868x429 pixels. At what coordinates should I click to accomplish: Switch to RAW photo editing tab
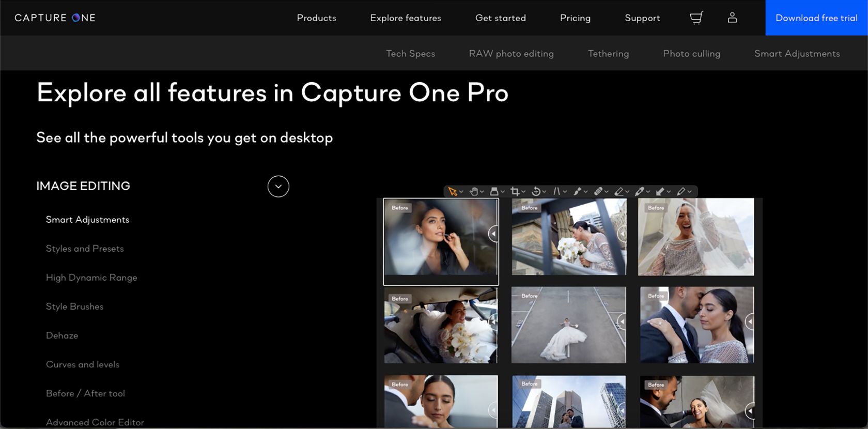click(512, 54)
